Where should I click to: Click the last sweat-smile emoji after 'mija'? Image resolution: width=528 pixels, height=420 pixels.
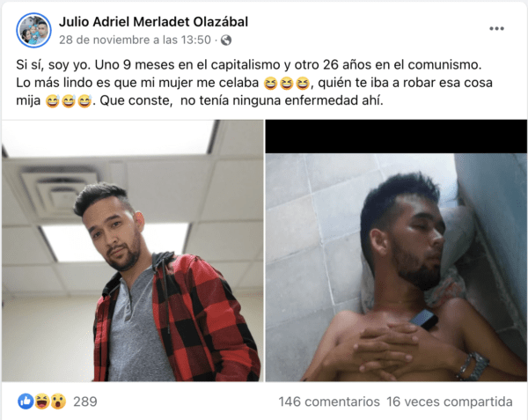pyautogui.click(x=84, y=101)
